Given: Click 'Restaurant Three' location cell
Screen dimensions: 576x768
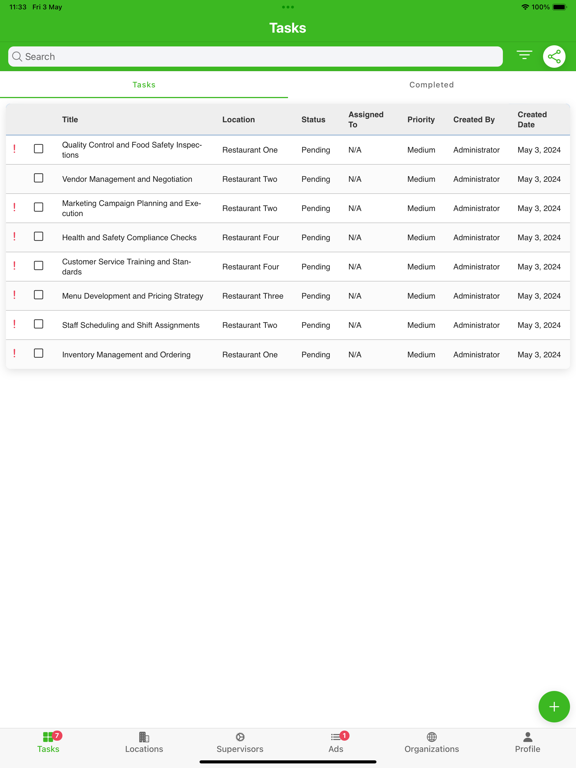Looking at the screenshot, I should pyautogui.click(x=253, y=296).
